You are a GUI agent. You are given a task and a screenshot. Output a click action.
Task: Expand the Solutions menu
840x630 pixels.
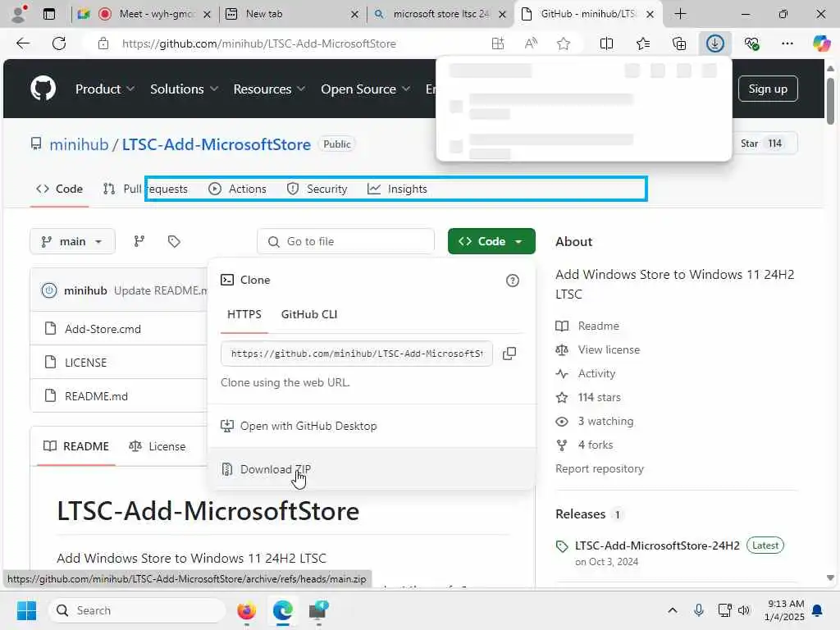pyautogui.click(x=184, y=89)
